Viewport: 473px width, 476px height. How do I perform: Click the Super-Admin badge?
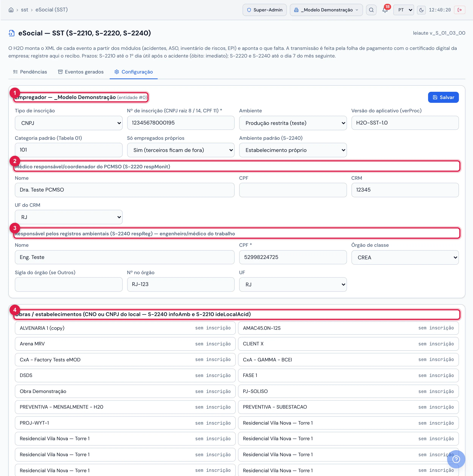[x=264, y=10]
